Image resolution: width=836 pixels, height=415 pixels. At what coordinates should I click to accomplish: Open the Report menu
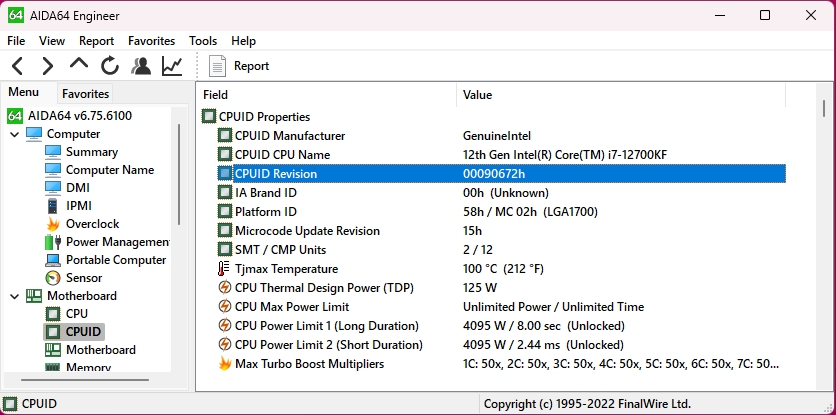click(97, 41)
